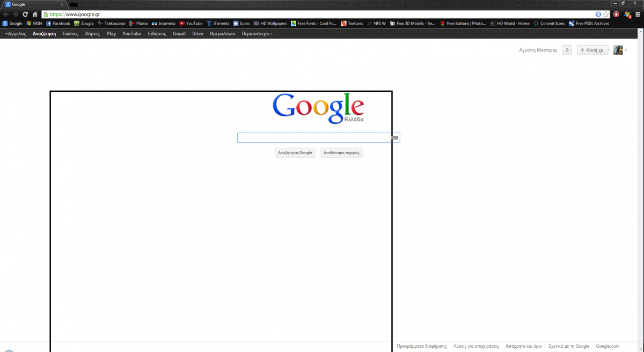Screen dimensions: 644x352
Task: Click the blue G icon in address bar
Action: [598, 14]
